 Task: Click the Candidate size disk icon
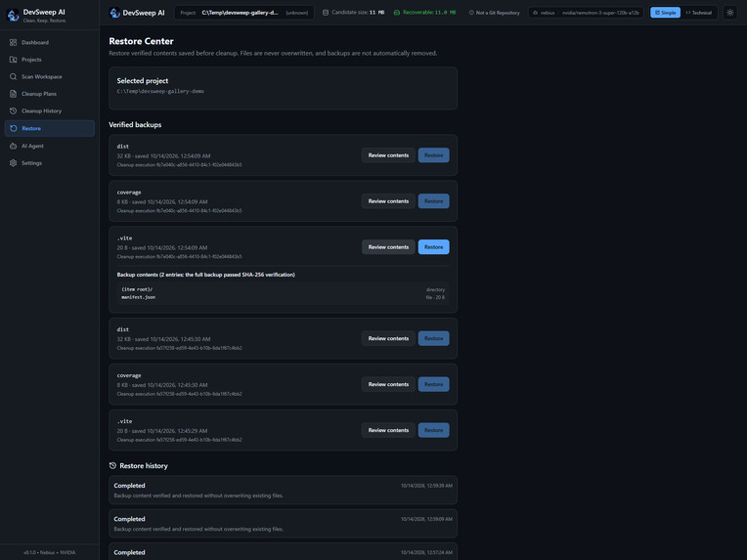(326, 13)
